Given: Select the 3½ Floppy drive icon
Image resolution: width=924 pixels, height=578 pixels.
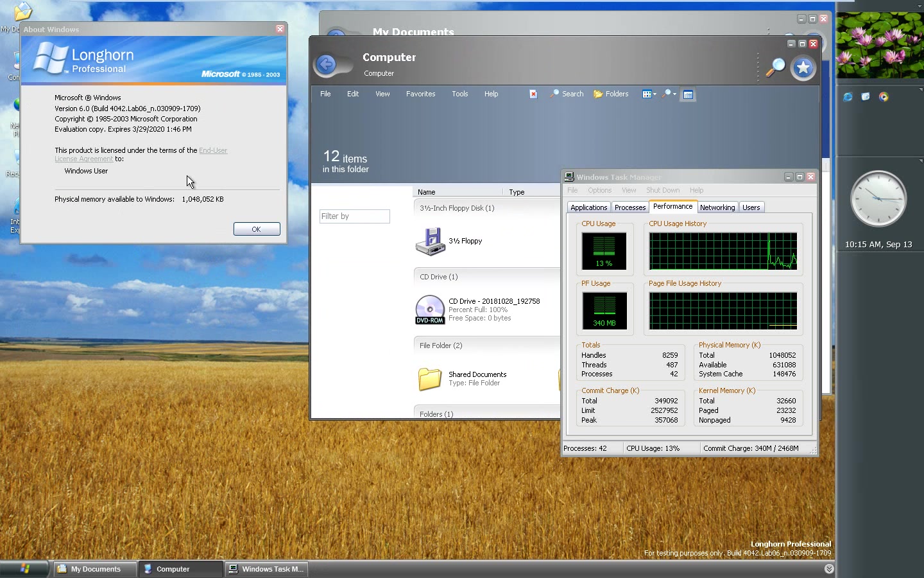Looking at the screenshot, I should tap(431, 241).
